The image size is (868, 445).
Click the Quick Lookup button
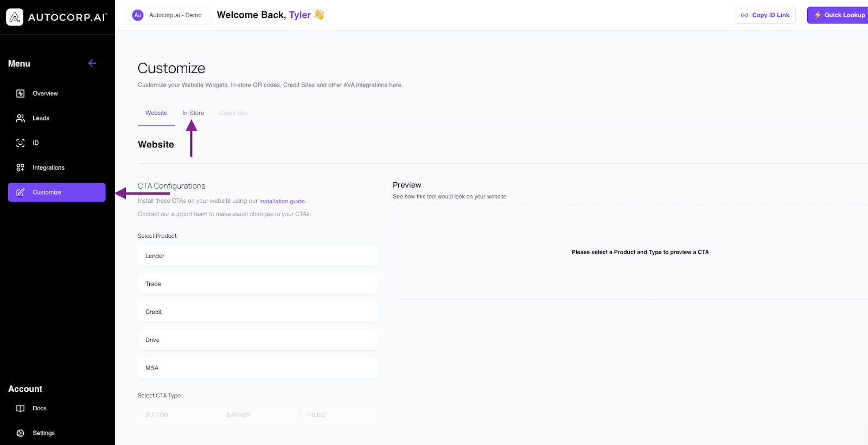(839, 15)
